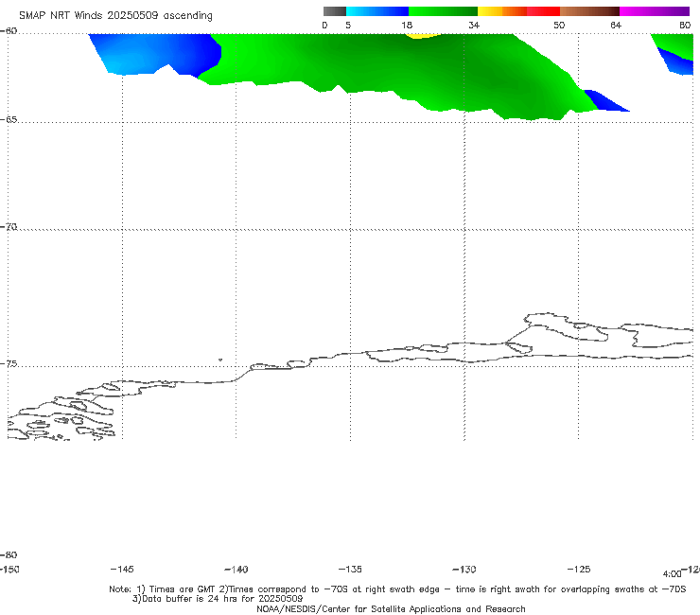700x615 pixels.
Task: Click the longitude label '-140'
Action: [236, 569]
